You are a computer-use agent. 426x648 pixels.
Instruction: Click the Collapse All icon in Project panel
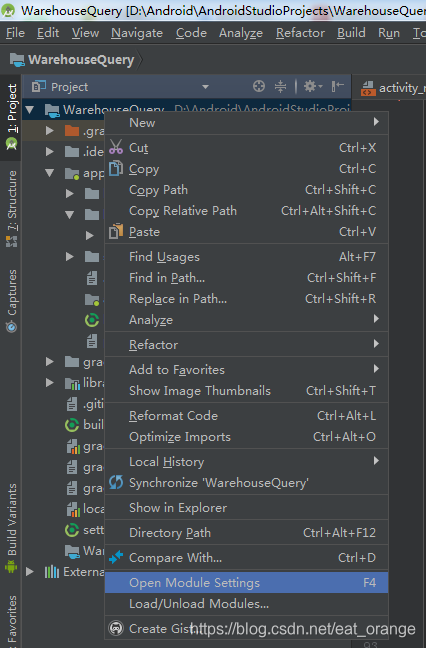280,86
